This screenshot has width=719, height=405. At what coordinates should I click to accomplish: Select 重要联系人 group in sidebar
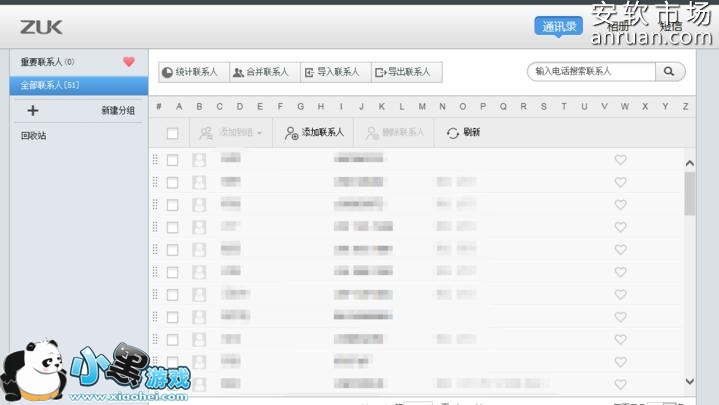tap(47, 62)
